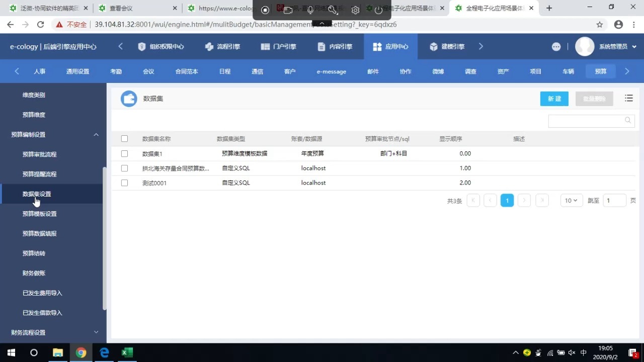Show previous module tabs before 人事
This screenshot has height=362, width=644.
(17, 71)
